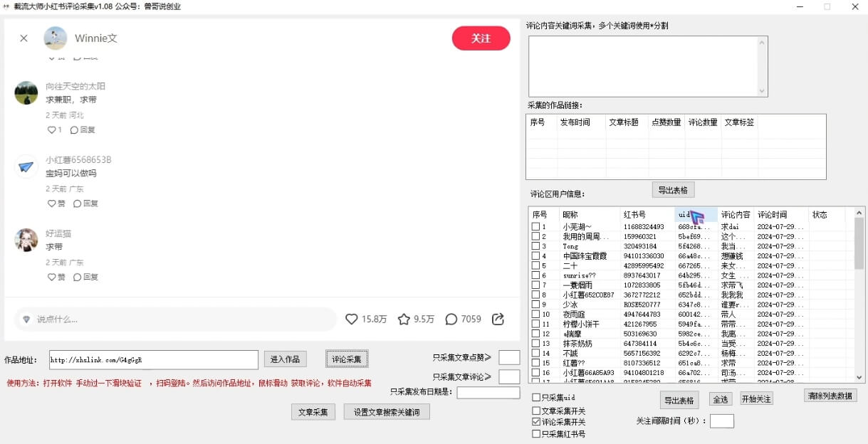Click 清除列表数据 to clear the list
The image size is (868, 444).
pyautogui.click(x=830, y=396)
